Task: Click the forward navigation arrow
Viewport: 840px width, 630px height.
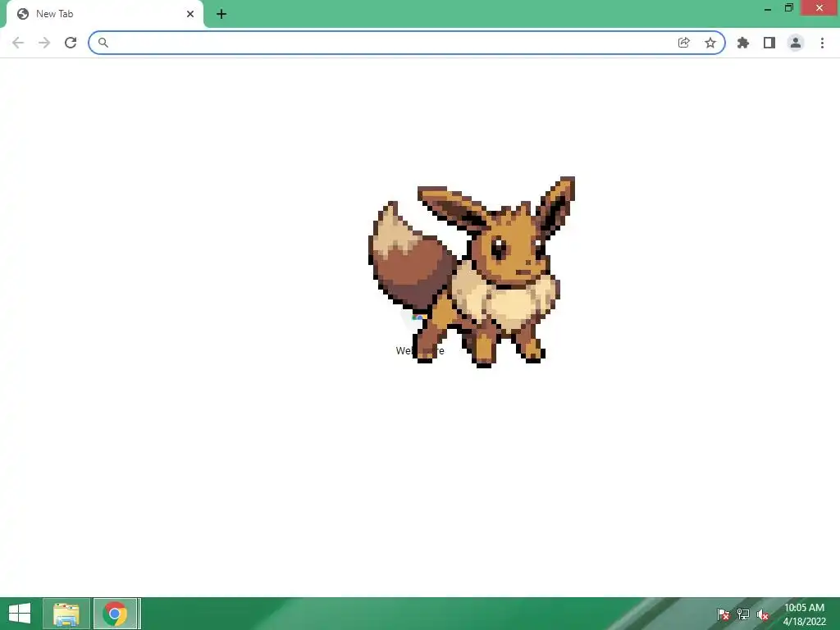Action: (44, 43)
